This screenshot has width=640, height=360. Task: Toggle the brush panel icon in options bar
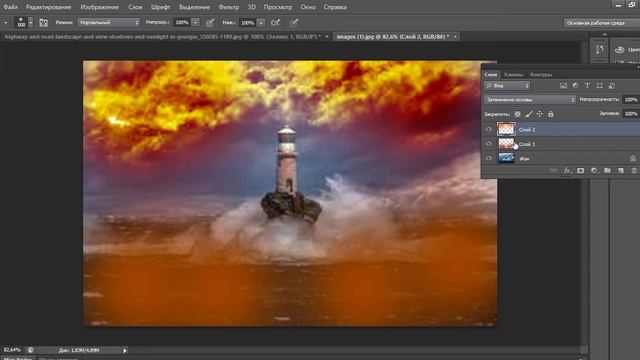coord(43,23)
